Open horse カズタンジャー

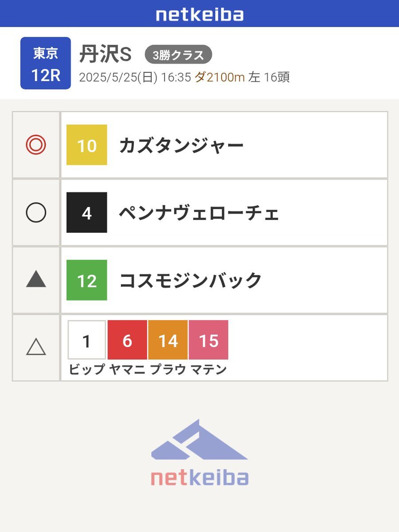[181, 146]
